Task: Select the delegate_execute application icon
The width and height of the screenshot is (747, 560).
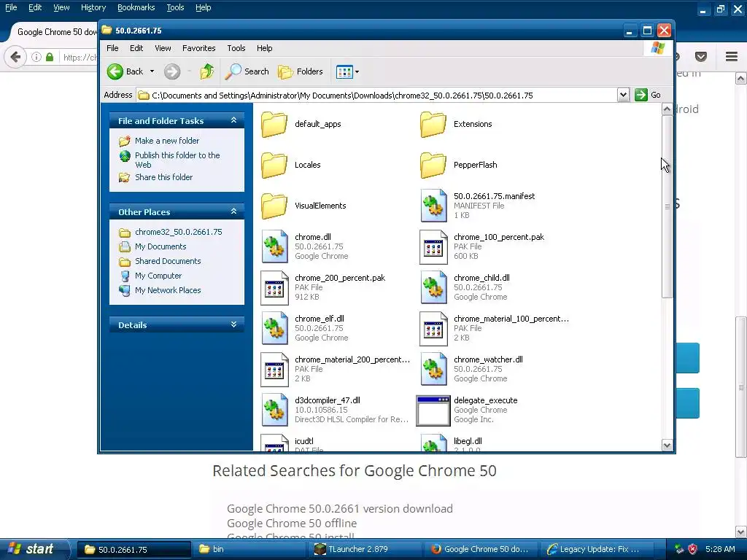Action: point(433,411)
